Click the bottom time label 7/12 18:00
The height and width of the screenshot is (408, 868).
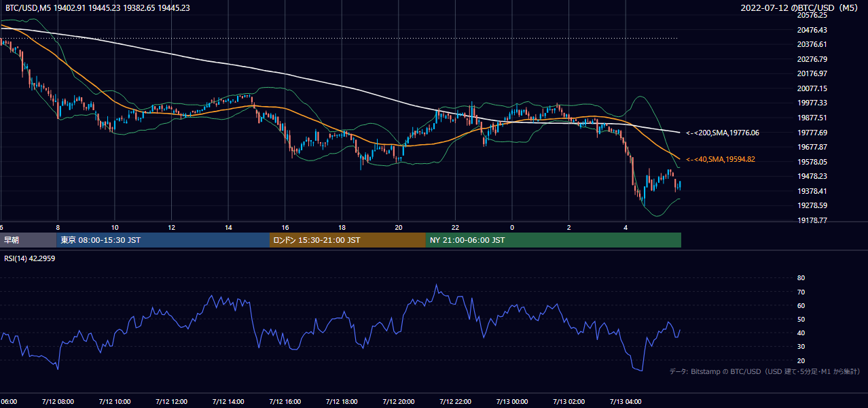pos(342,402)
